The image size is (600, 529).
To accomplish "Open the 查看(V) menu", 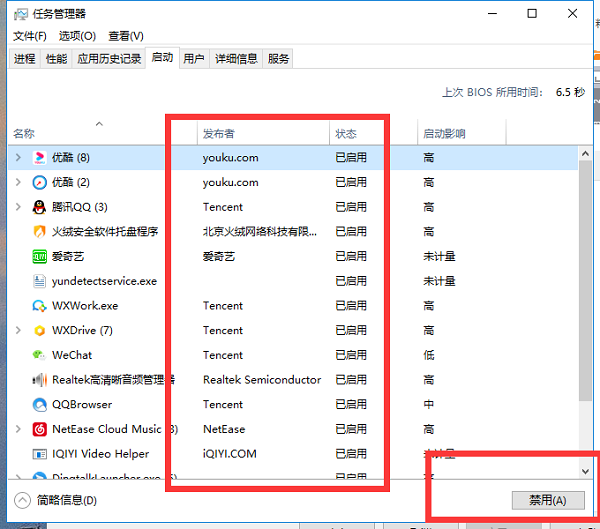I will point(126,36).
